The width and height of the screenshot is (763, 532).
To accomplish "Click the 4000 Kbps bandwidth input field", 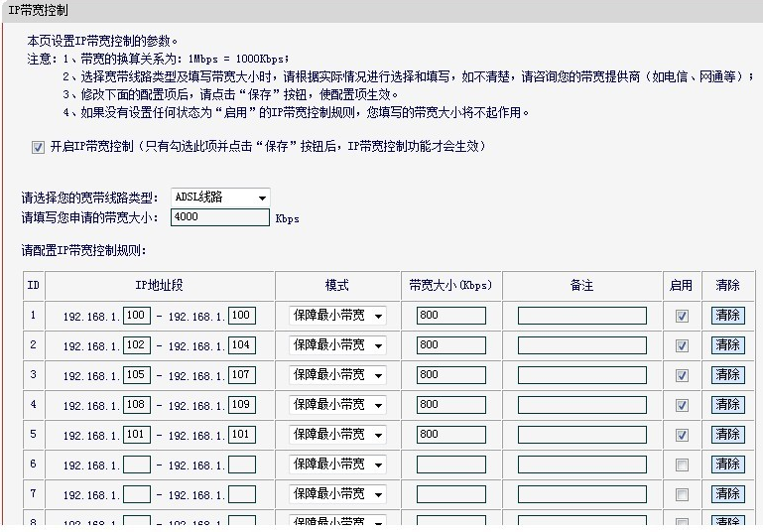I will click(x=219, y=217).
